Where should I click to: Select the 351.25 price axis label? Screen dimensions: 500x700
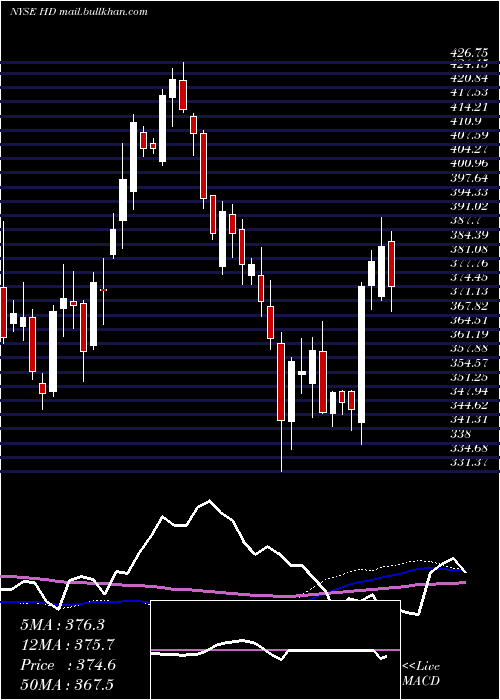pyautogui.click(x=469, y=377)
